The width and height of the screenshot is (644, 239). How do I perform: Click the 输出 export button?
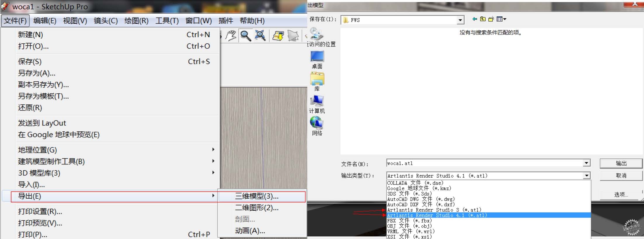tap(621, 163)
